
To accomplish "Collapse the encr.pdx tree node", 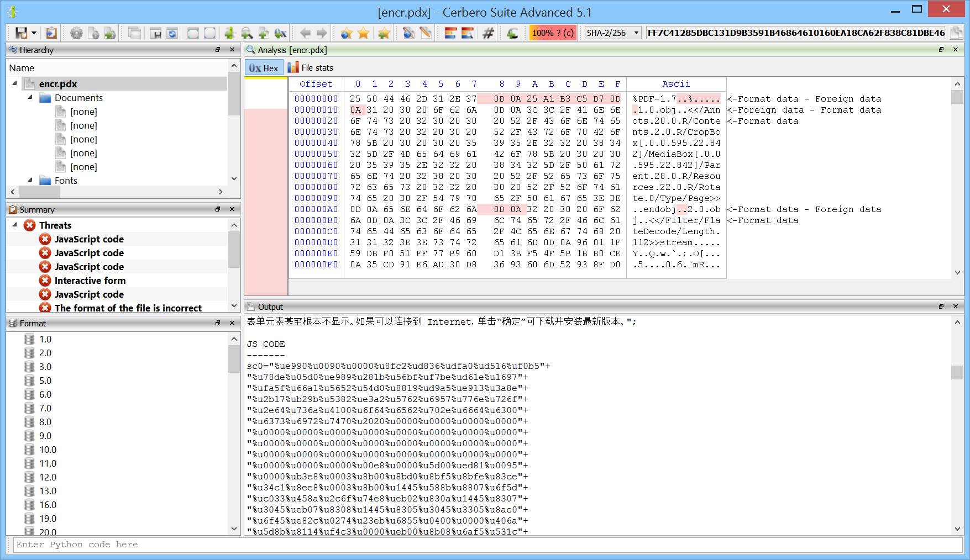I will click(x=14, y=83).
